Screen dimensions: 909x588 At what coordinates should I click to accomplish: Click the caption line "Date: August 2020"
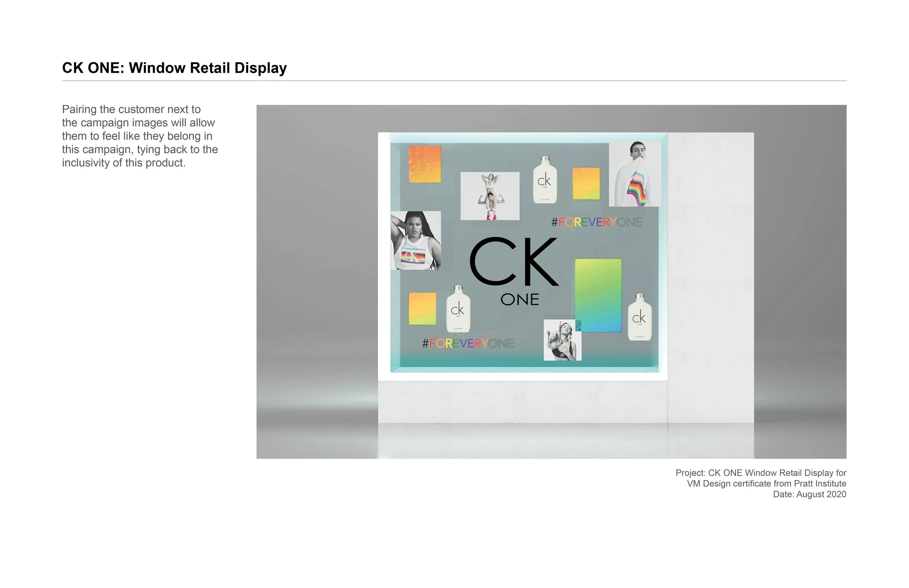click(x=809, y=494)
